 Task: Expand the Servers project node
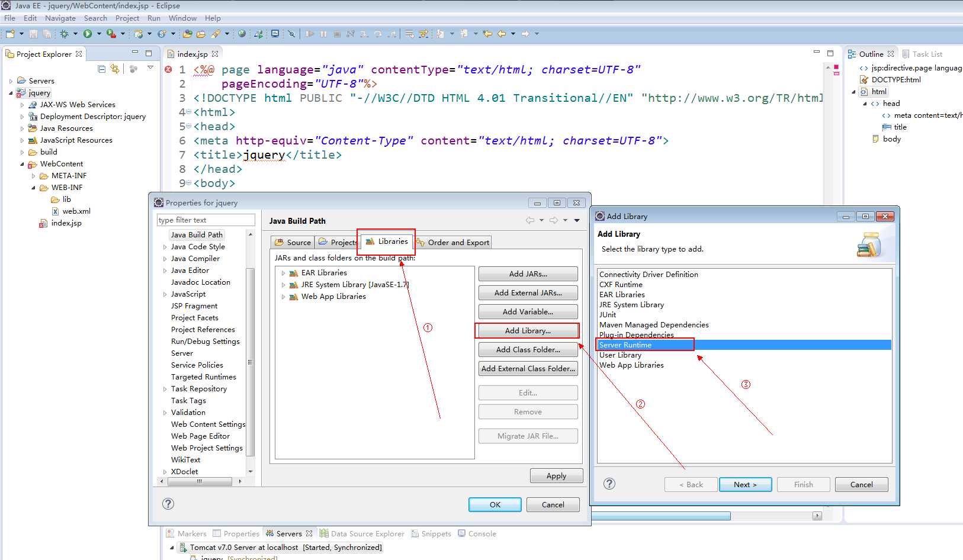click(11, 81)
